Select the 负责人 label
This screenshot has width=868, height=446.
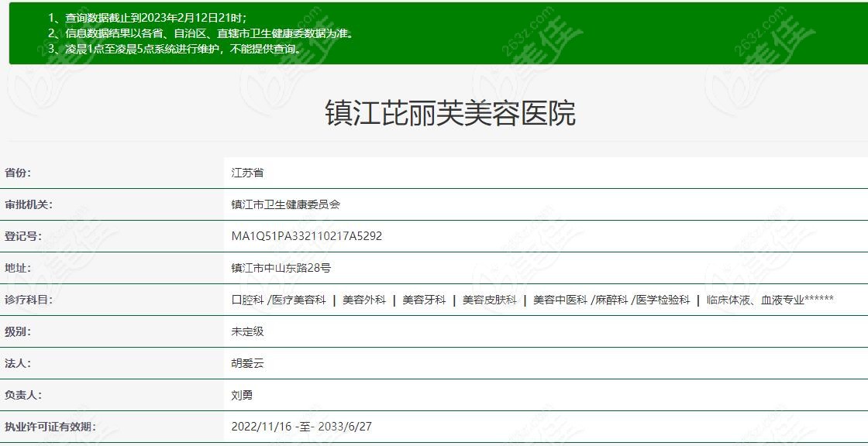[x=23, y=395]
